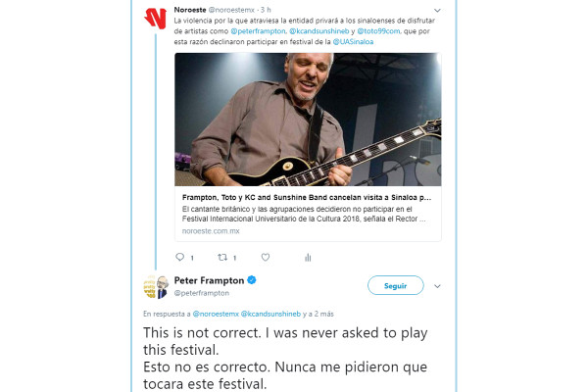Image resolution: width=588 pixels, height=392 pixels.
Task: Follow Peter Frampton with Seguir button
Action: point(394,285)
